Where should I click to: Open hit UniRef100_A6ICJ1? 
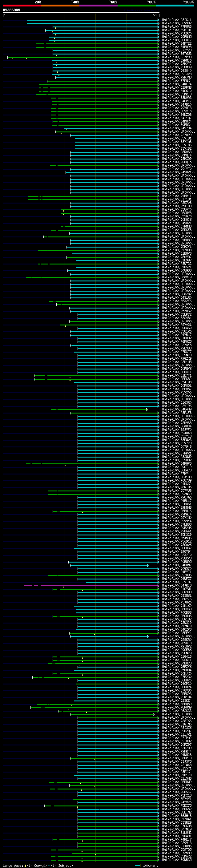coord(177,20)
